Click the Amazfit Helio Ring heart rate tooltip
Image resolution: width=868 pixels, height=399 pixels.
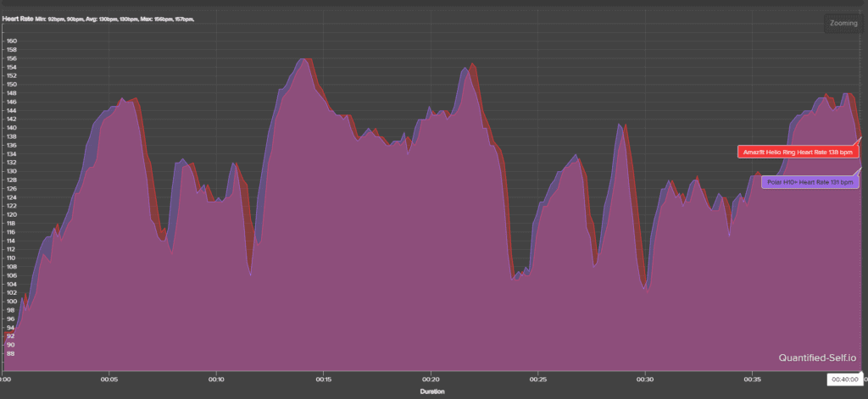pyautogui.click(x=798, y=152)
